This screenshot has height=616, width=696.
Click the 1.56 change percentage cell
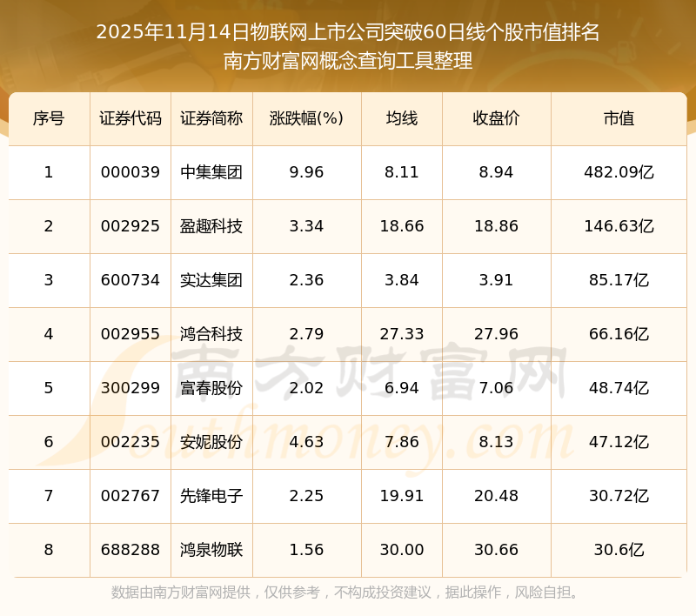(306, 550)
